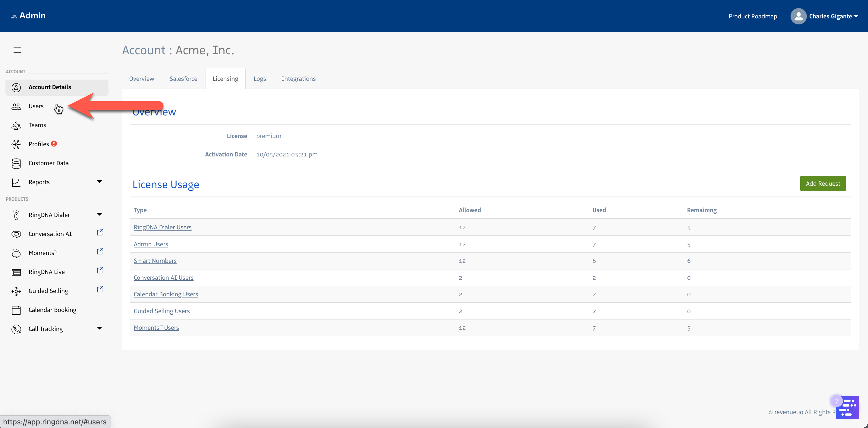Click the Conversation AI bubble icon
Viewport: 868px width, 428px height.
pos(16,234)
